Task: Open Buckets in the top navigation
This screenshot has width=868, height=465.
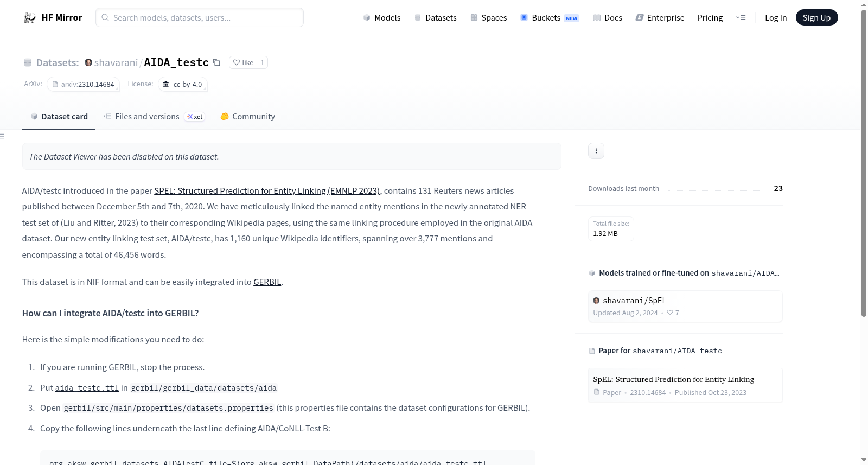Action: coord(550,18)
